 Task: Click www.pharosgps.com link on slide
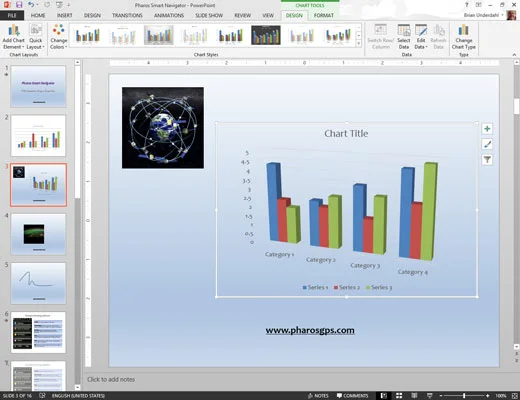pyautogui.click(x=310, y=330)
